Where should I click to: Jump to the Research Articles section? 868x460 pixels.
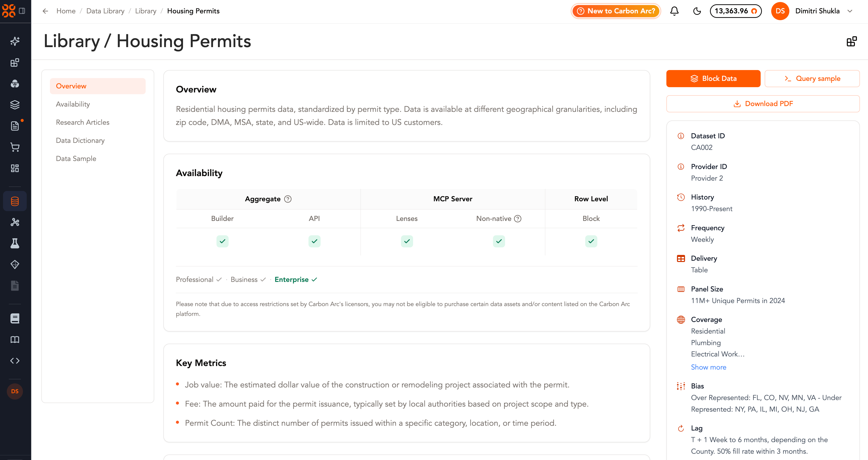[x=83, y=123]
